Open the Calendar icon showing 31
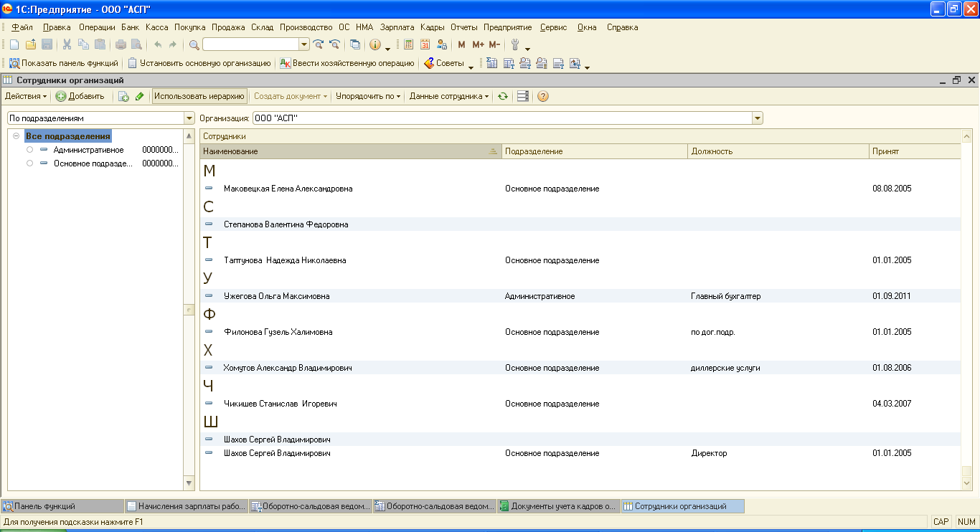Viewport: 980px width, 532px height. point(425,44)
